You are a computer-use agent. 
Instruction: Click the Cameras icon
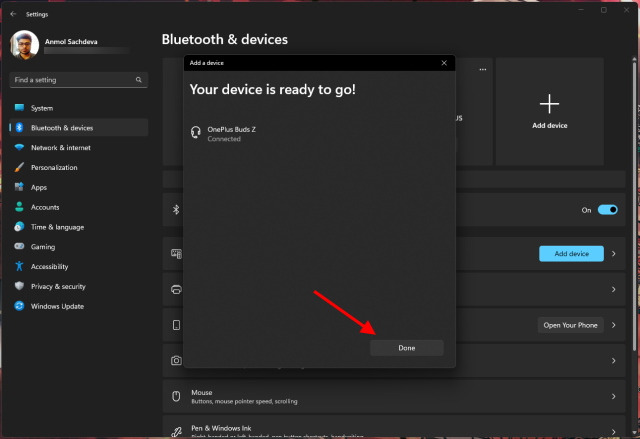pyautogui.click(x=176, y=361)
